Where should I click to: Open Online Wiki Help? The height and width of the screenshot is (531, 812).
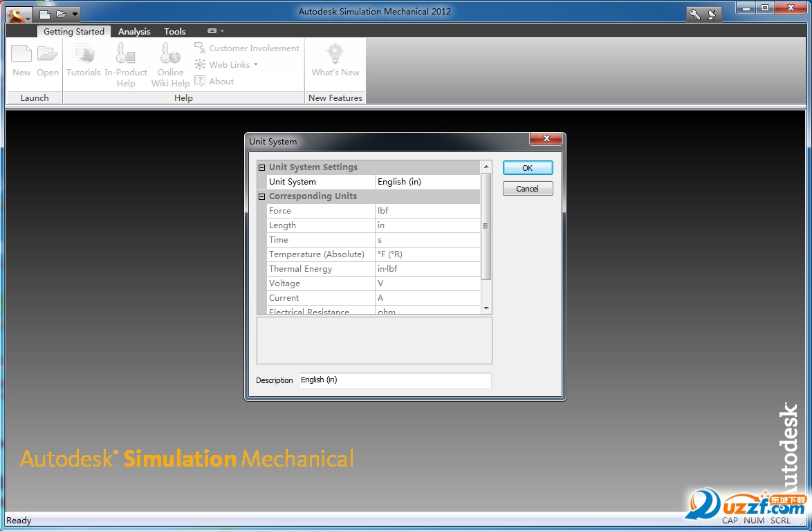170,65
